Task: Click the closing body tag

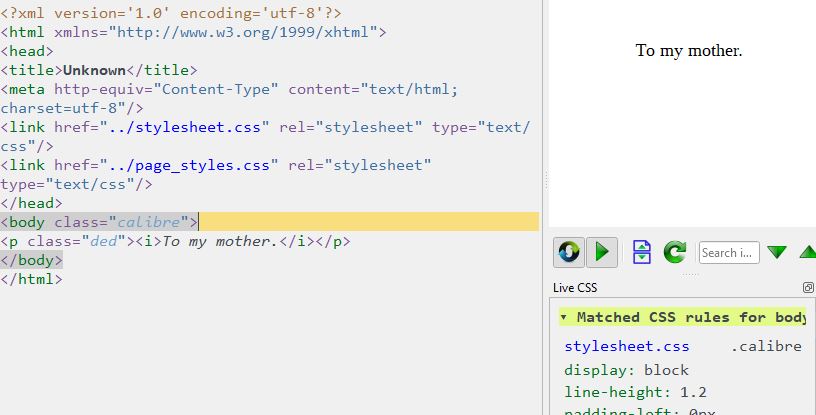Action: [31, 260]
